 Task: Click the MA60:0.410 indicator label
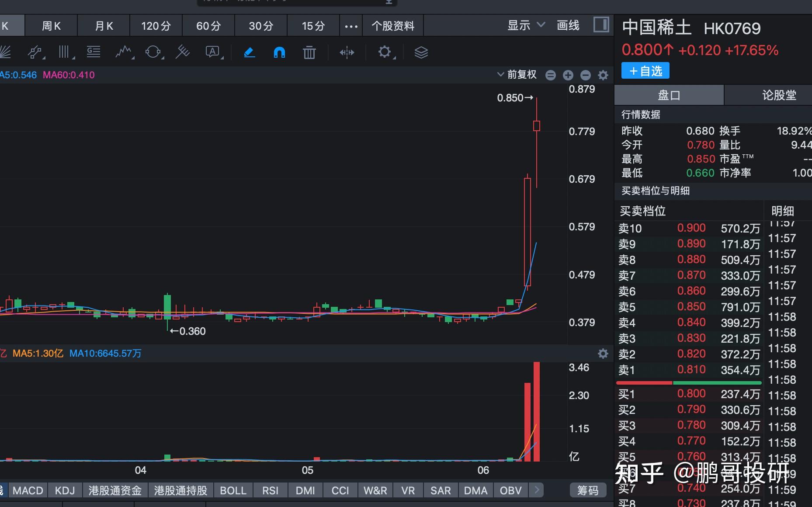click(69, 75)
